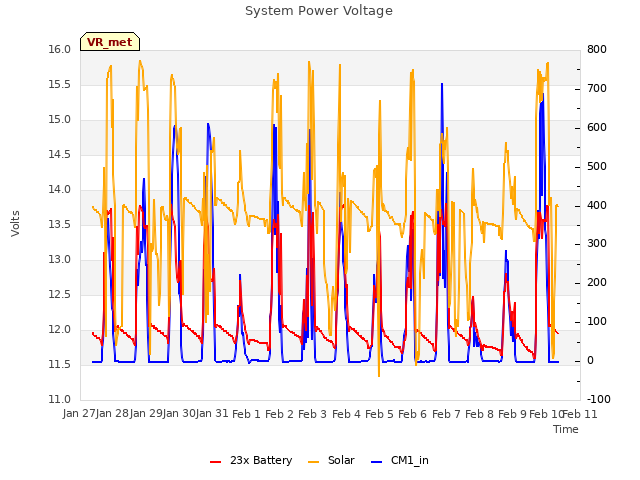
Task: Click the 13.0 left axis value
Action: pos(60,260)
